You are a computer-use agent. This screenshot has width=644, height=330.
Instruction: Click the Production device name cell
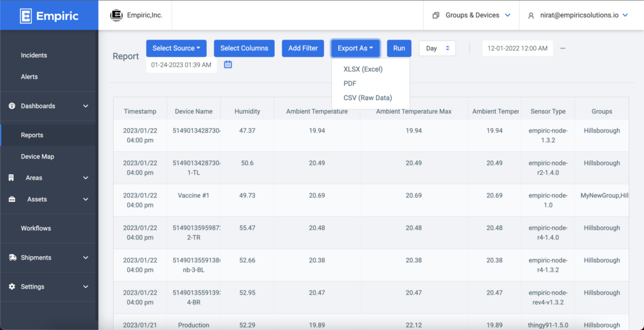[194, 325]
